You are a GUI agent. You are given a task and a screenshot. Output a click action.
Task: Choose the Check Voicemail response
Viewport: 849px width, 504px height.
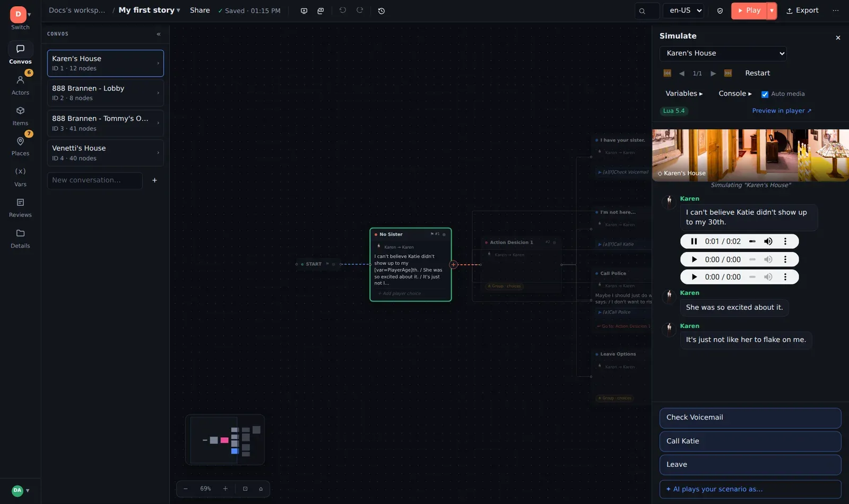(750, 418)
